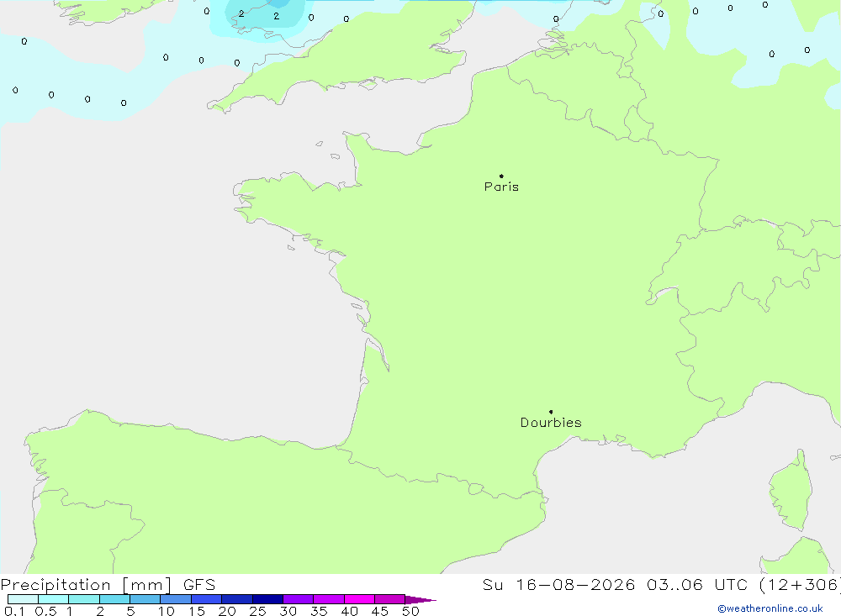Viewport: 841px width, 616px height.
Task: Click the legend scale label 50
Action: (x=411, y=611)
